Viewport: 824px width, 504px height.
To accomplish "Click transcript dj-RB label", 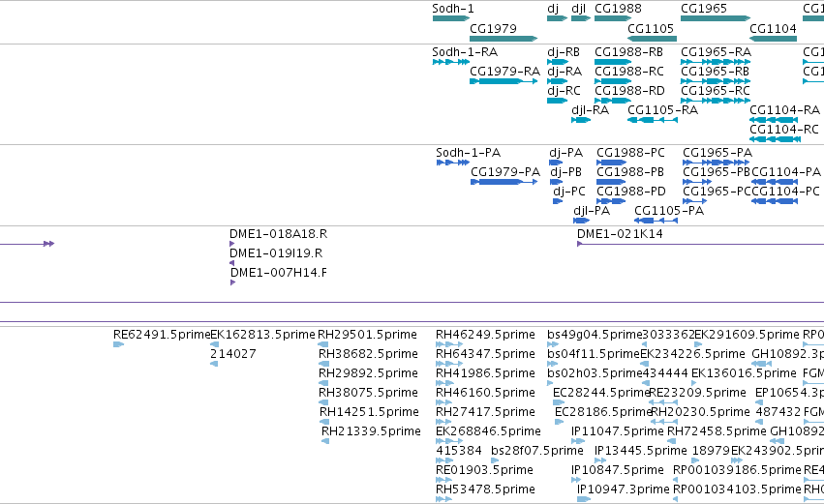I will tap(564, 52).
